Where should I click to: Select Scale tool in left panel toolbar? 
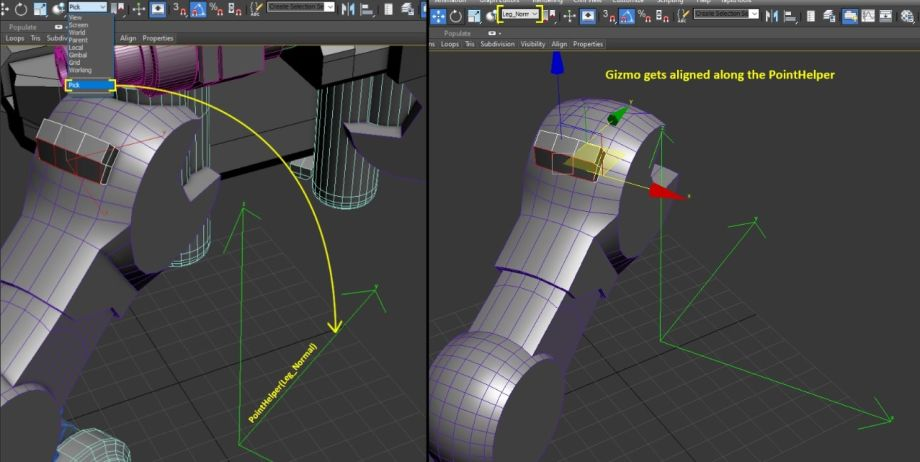pyautogui.click(x=40, y=9)
